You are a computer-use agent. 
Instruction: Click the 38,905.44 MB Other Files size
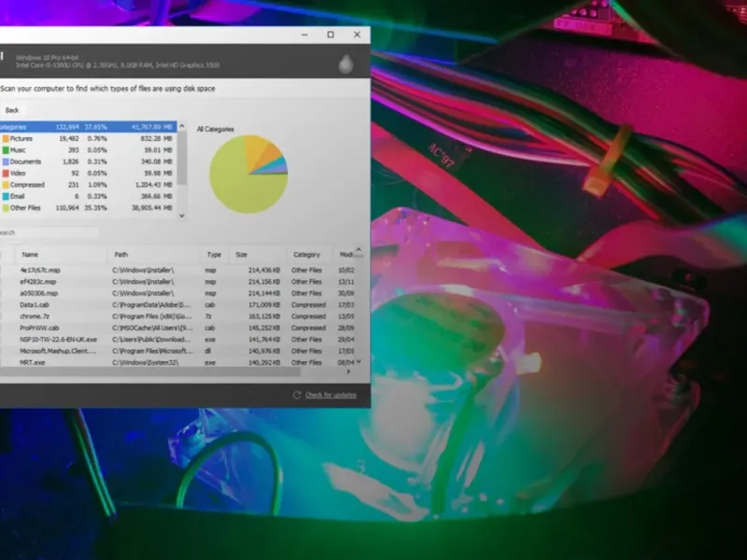click(151, 208)
